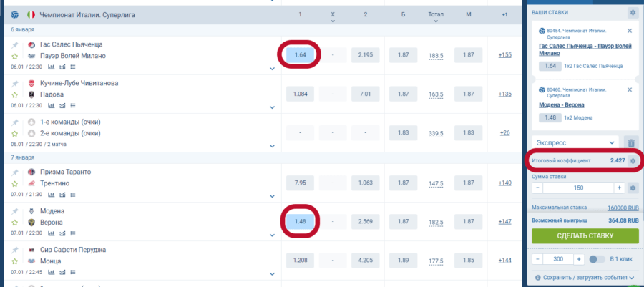Image resolution: width=644 pixels, height=287 pixels.
Task: Open bet slip settings gear at top
Action: tap(632, 12)
